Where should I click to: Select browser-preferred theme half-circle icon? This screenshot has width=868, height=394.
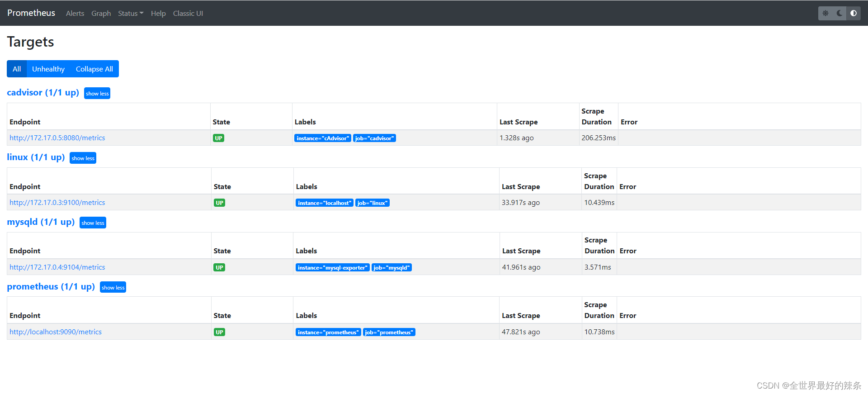tap(854, 13)
